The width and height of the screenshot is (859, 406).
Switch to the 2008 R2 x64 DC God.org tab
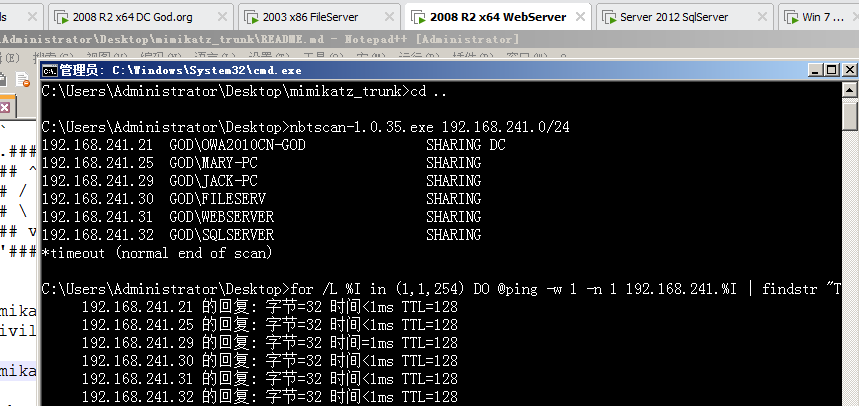[x=131, y=17]
